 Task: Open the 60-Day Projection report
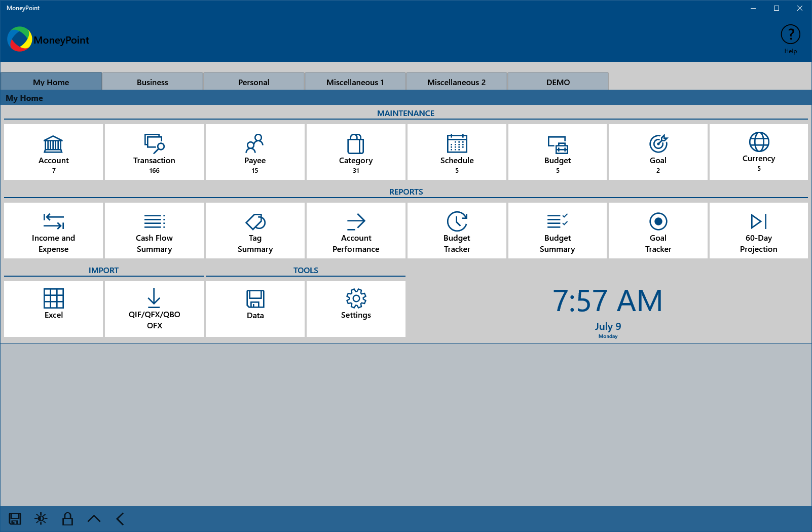759,231
